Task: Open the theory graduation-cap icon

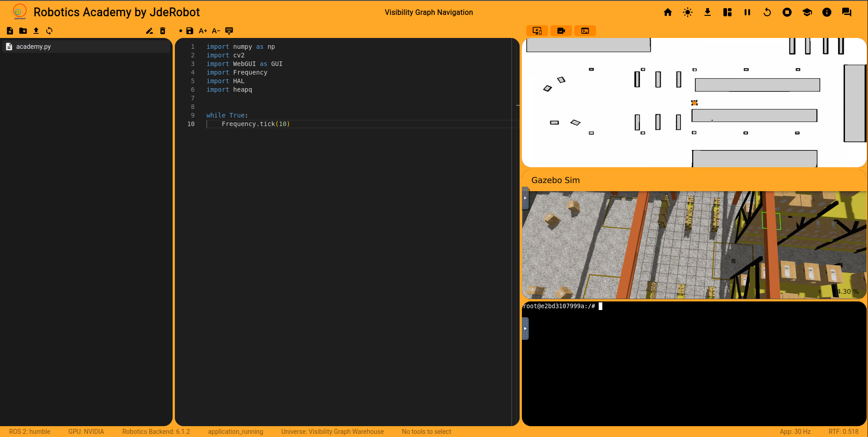Action: coord(807,12)
